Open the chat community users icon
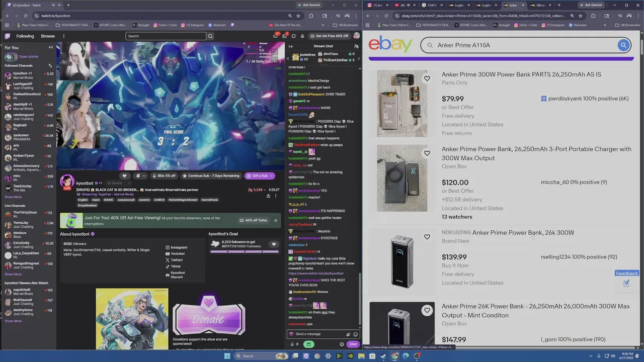Viewport: 644px width, 362px height. 356,46
